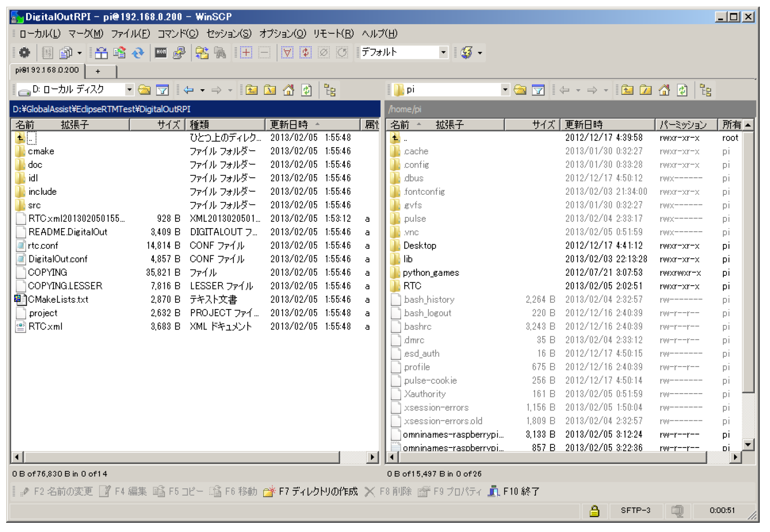Toggle the local directory tree panel
Image resolution: width=770 pixels, height=532 pixels.
coord(330,90)
